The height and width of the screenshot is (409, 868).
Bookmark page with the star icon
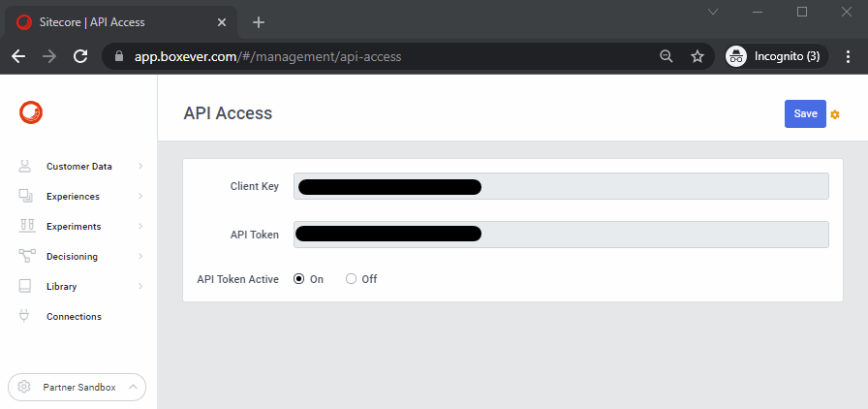coord(697,56)
